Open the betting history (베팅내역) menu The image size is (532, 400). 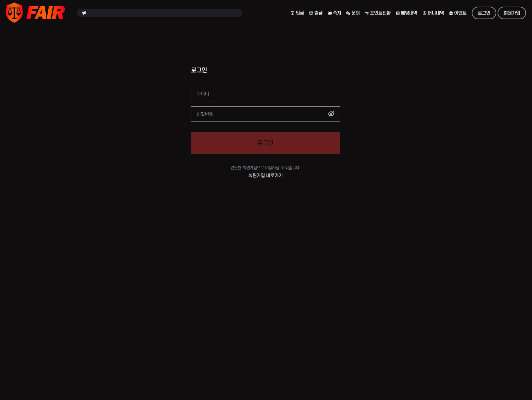(x=407, y=13)
